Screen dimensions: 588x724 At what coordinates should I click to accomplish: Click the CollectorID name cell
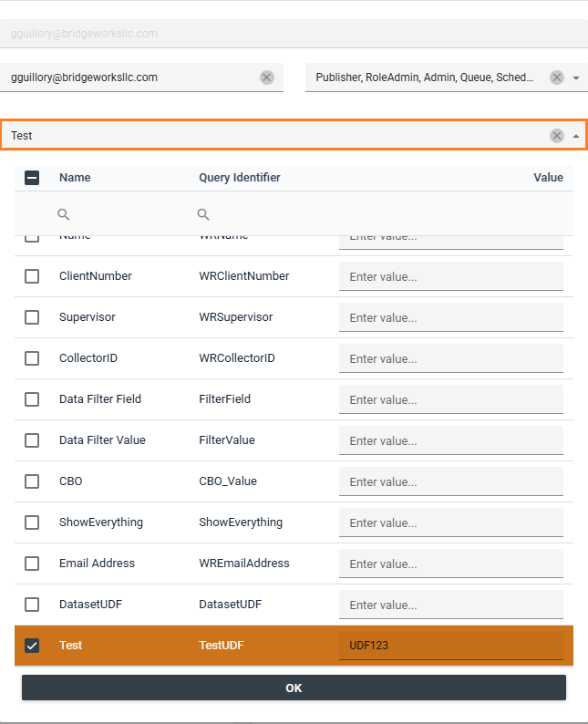88,358
